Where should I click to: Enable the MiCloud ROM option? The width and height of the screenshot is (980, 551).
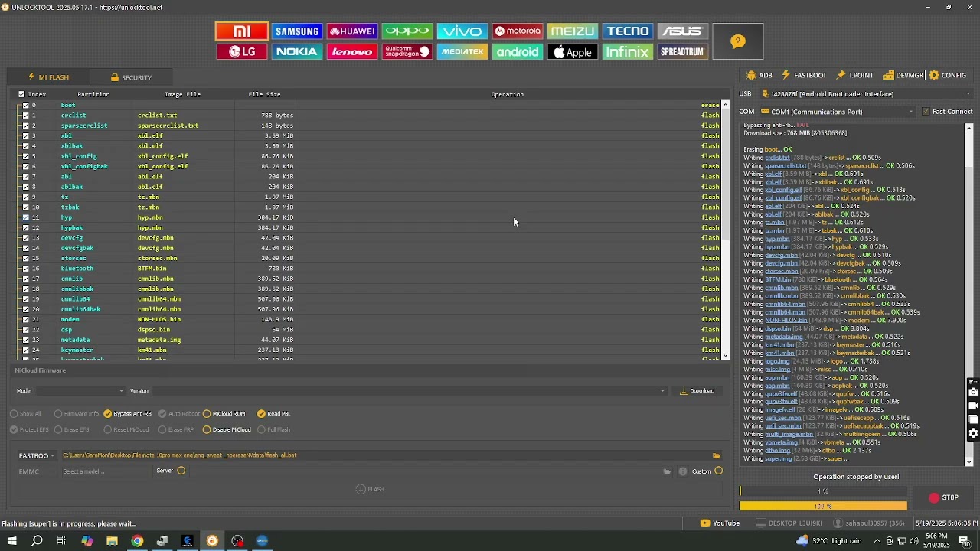(224, 414)
